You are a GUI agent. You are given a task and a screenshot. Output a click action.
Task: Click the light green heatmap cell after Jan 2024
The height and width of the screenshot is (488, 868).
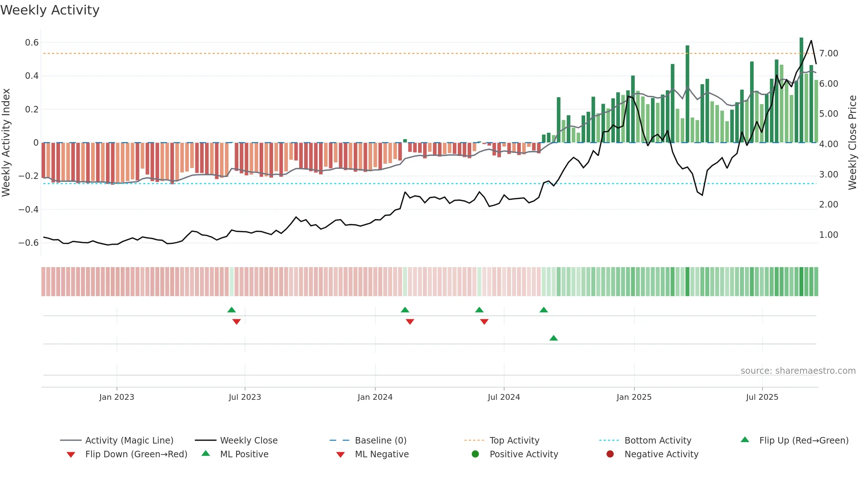pyautogui.click(x=405, y=282)
